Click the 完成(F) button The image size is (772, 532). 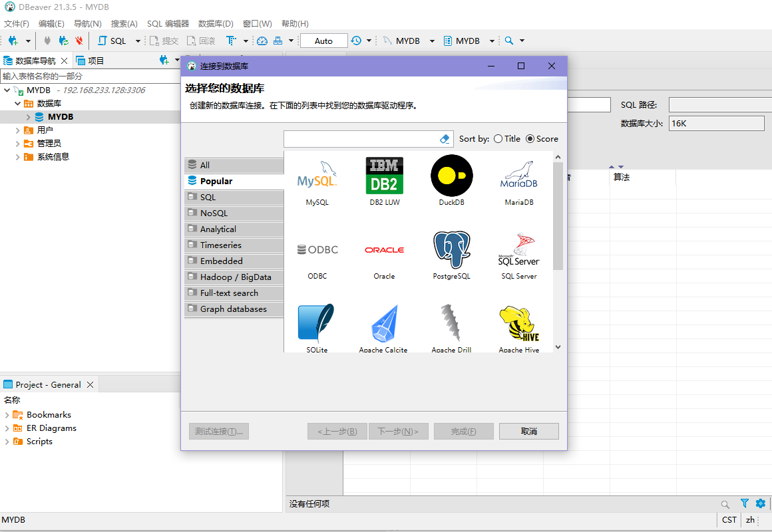(x=464, y=431)
